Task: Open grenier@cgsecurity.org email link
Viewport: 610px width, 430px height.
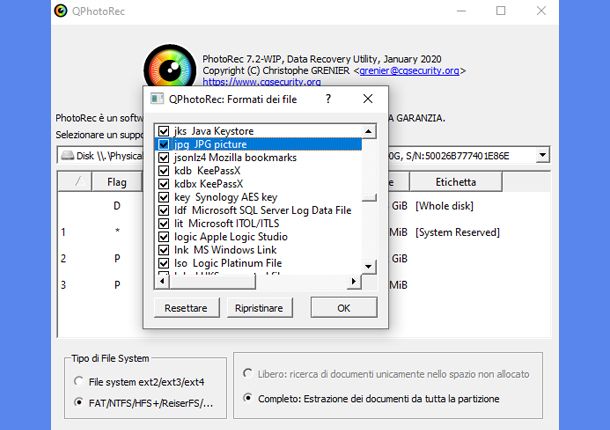Action: point(409,70)
